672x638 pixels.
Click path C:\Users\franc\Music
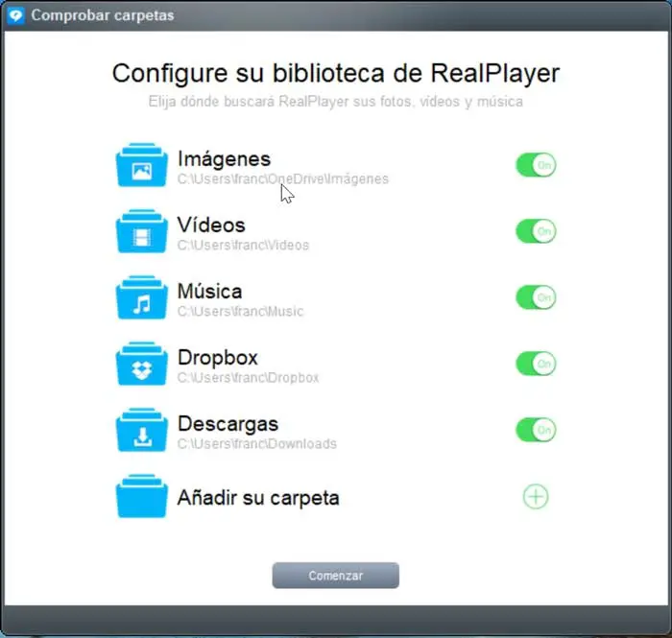pyautogui.click(x=240, y=311)
